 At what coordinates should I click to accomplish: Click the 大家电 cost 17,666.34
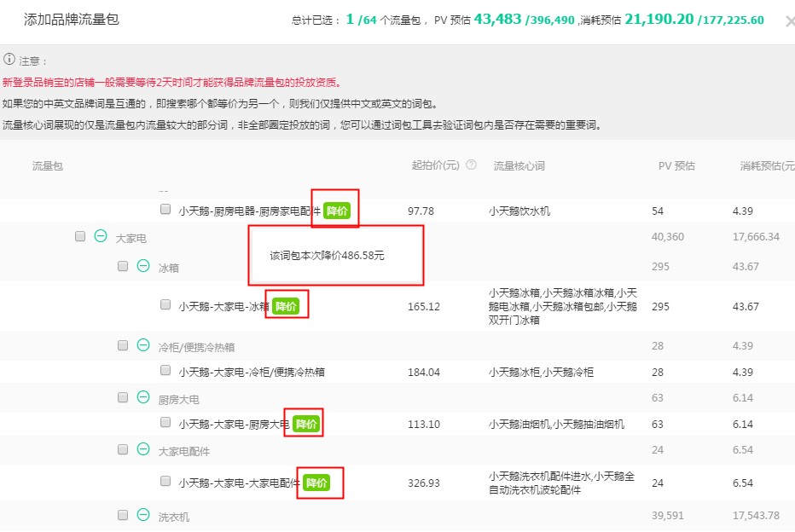coord(756,237)
